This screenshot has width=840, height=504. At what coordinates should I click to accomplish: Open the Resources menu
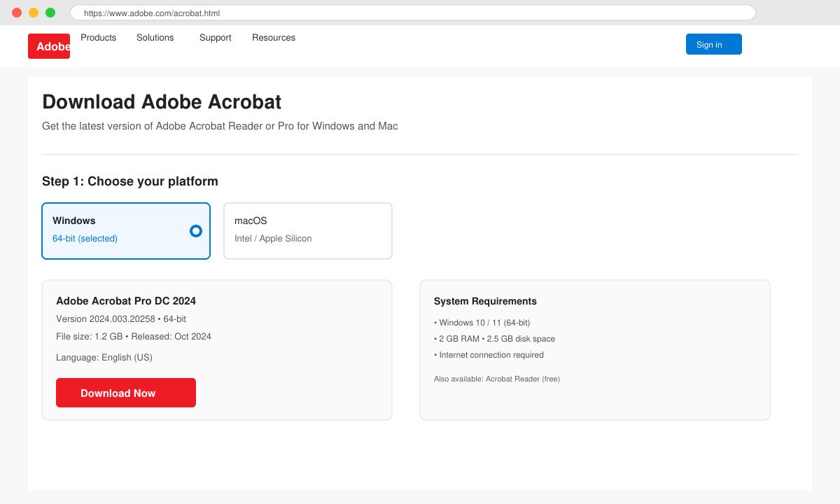[274, 38]
